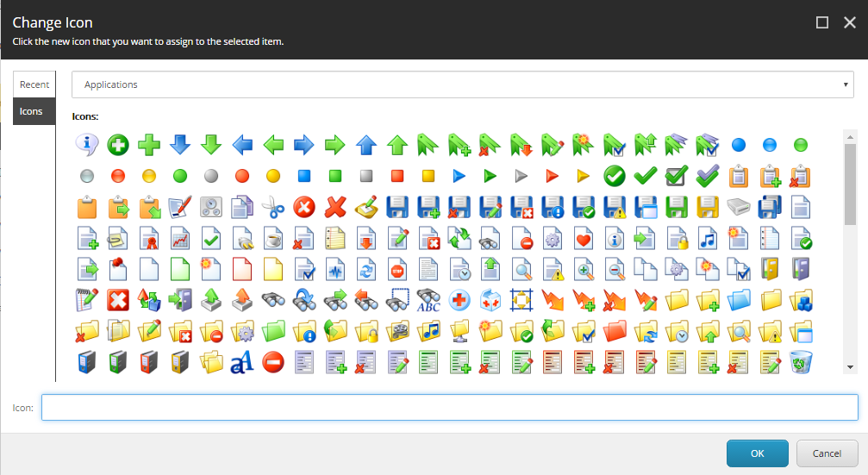This screenshot has height=475, width=868.
Task: Focus the Icon path text field
Action: [449, 408]
